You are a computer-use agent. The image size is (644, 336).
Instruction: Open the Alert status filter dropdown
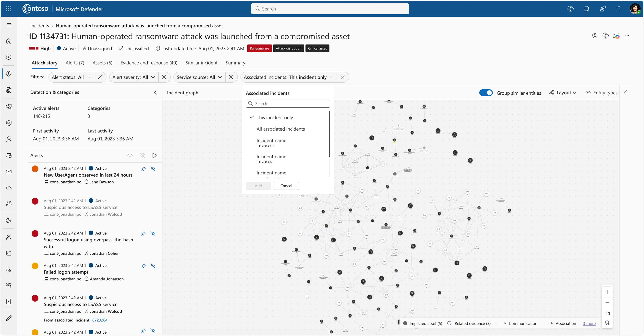[x=71, y=77]
